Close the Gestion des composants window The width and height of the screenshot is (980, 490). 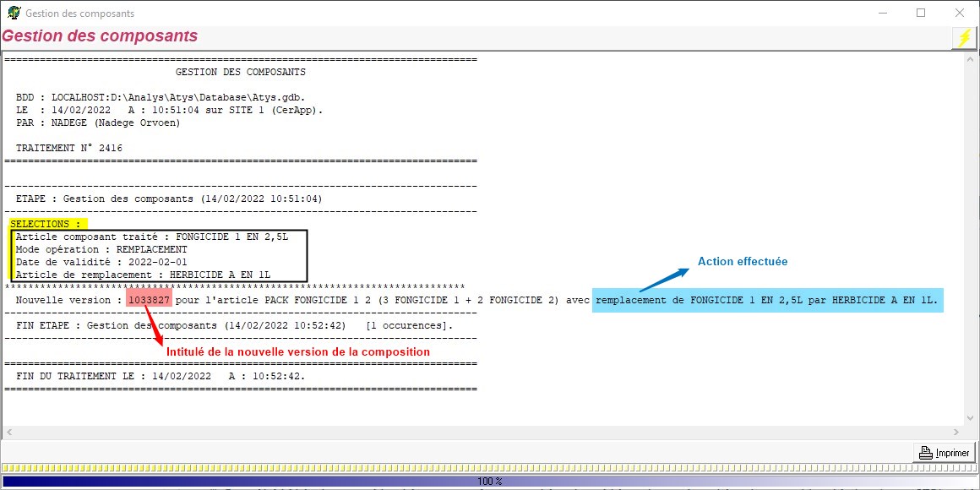[960, 14]
